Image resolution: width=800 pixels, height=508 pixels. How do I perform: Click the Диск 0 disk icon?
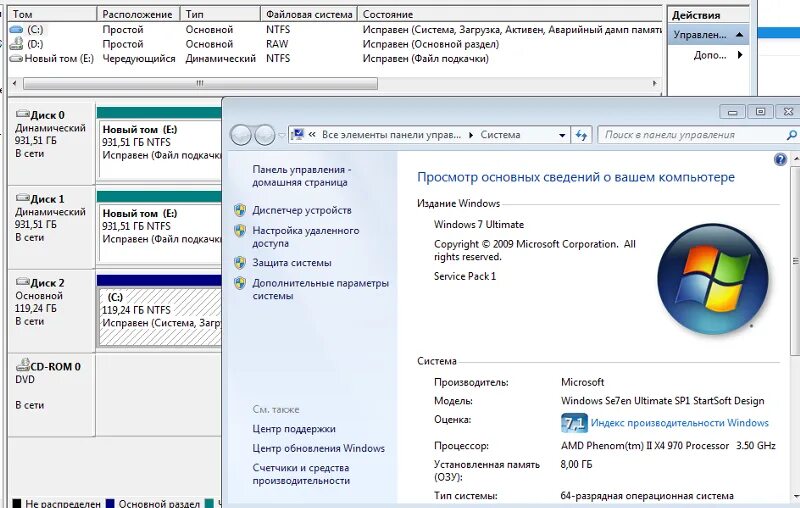22,114
